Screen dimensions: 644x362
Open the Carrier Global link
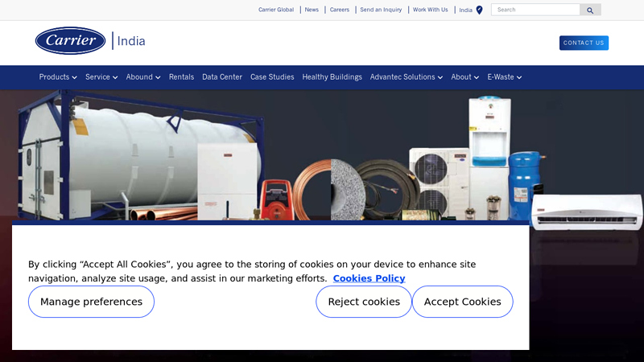coord(276,10)
